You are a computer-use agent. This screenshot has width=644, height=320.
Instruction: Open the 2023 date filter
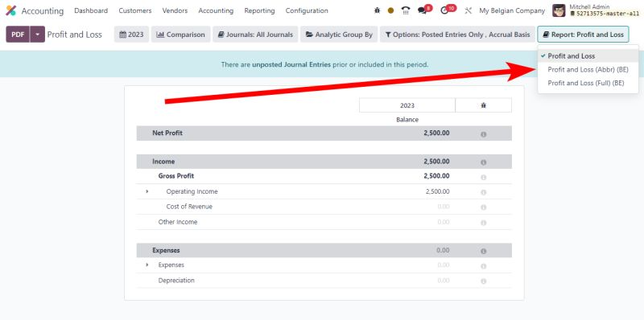(131, 35)
